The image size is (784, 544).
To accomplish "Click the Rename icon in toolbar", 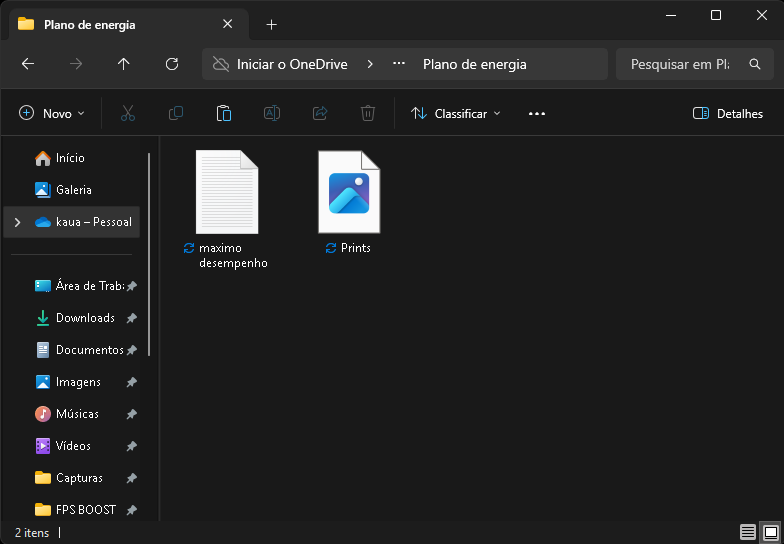I will click(x=271, y=114).
